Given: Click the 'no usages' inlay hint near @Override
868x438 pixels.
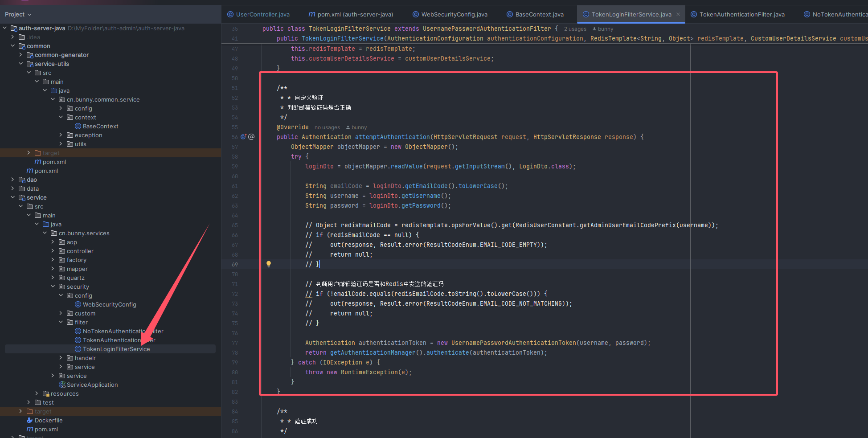Looking at the screenshot, I should 327,127.
